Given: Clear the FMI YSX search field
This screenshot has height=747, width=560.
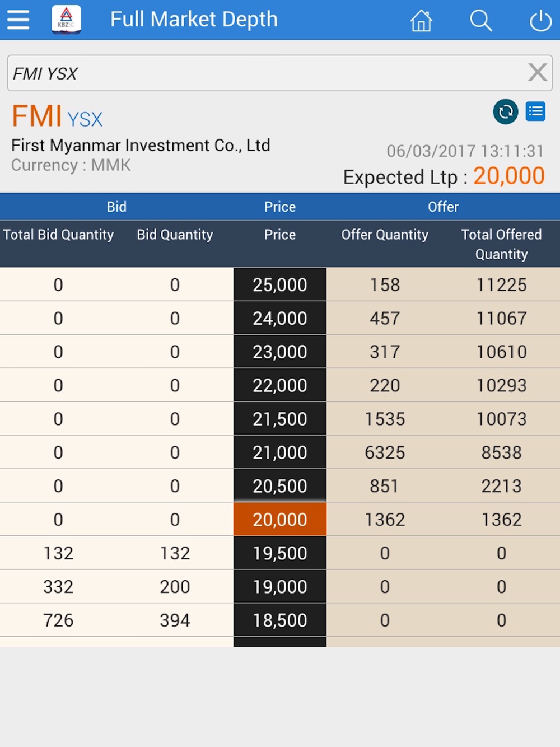Looking at the screenshot, I should pyautogui.click(x=538, y=72).
